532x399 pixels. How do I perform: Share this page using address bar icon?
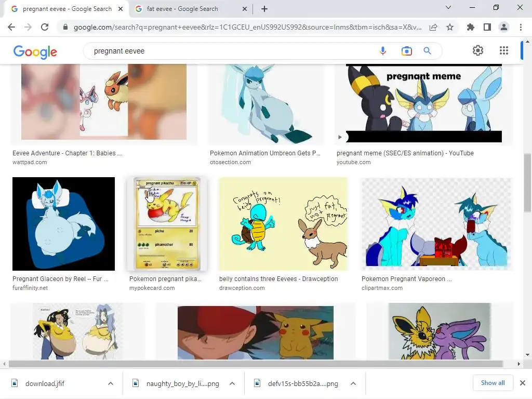pos(433,27)
